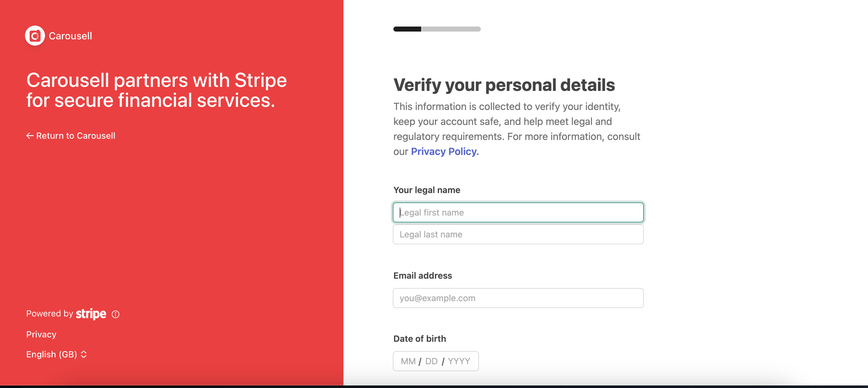The height and width of the screenshot is (388, 868).
Task: Select the Email address input box
Action: tap(518, 298)
